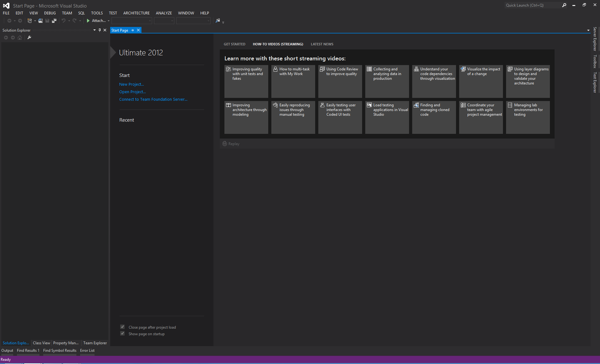Image resolution: width=600 pixels, height=364 pixels.
Task: Click the Open File toolbar icon
Action: click(x=40, y=21)
